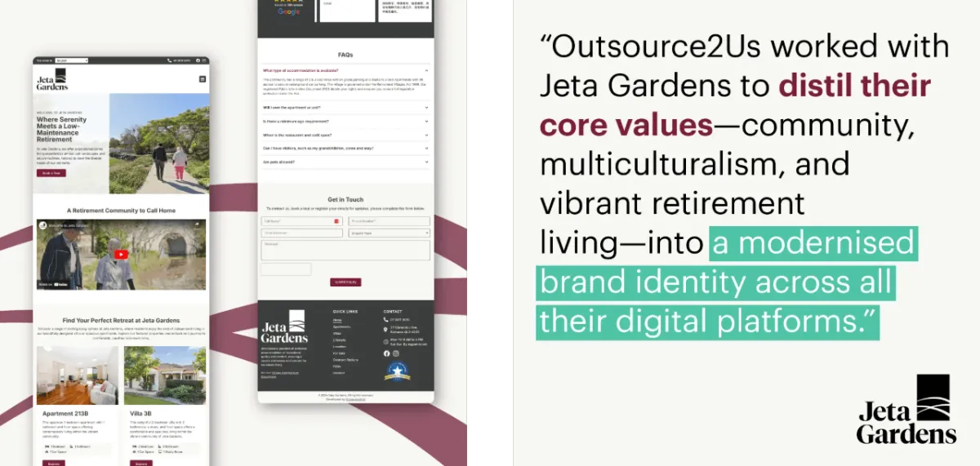The width and height of the screenshot is (980, 466).
Task: Open the language selector in the homepage top bar
Action: point(72,60)
